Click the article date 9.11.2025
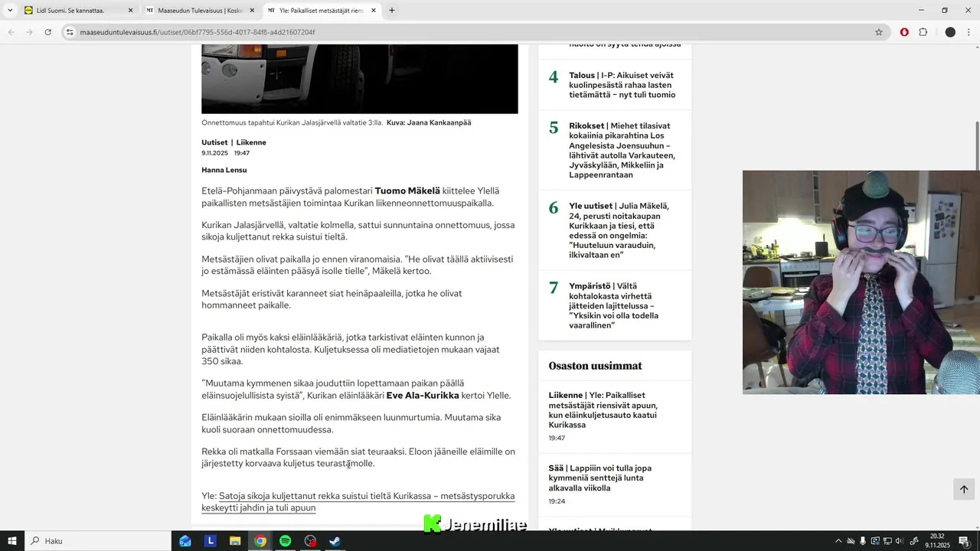The width and height of the screenshot is (980, 551). [214, 153]
